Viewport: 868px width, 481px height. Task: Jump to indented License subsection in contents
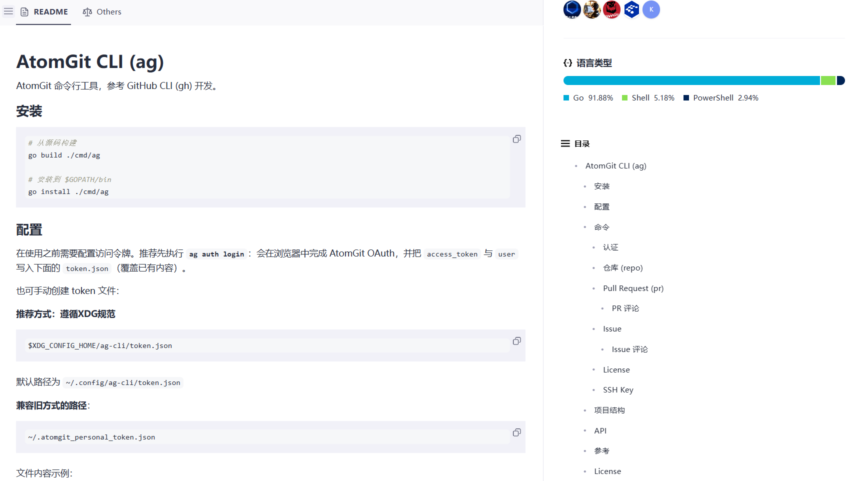tap(616, 370)
